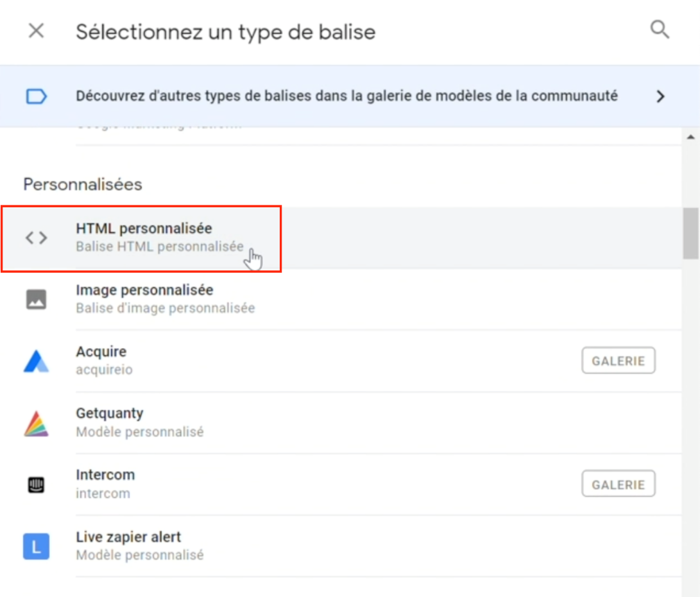Open the search magnifier icon
The height and width of the screenshot is (597, 700).
(660, 30)
